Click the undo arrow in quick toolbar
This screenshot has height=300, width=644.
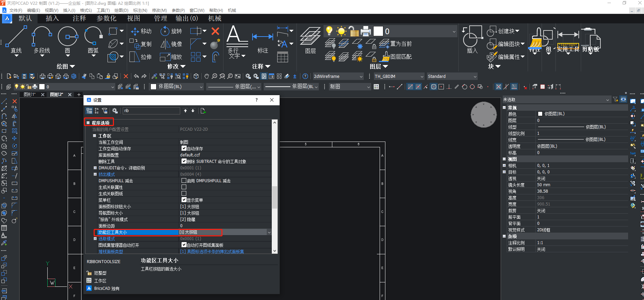136,77
